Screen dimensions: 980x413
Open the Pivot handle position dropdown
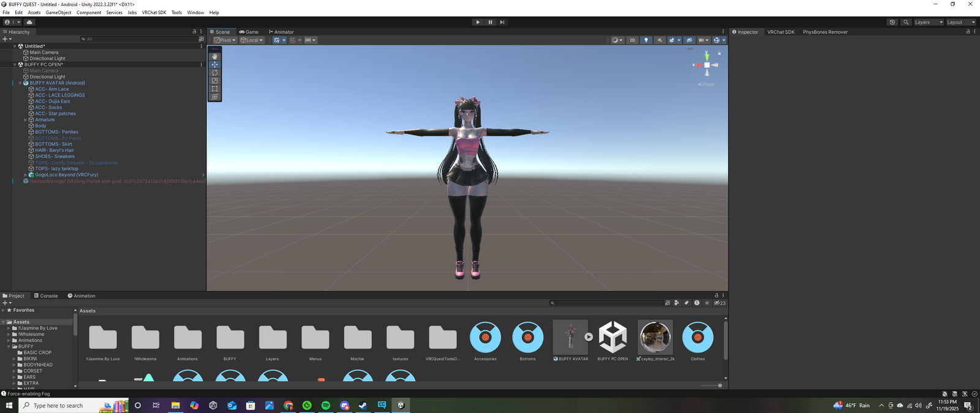coord(225,40)
